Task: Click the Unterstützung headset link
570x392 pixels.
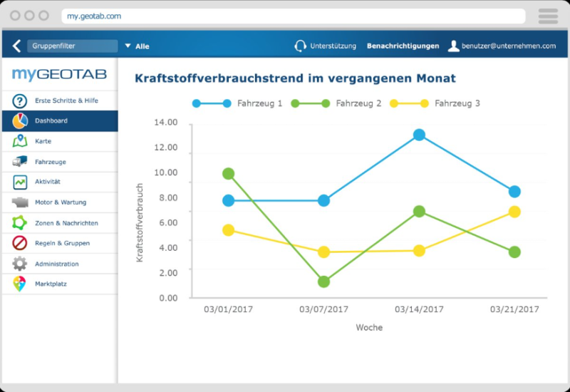Action: (x=326, y=46)
